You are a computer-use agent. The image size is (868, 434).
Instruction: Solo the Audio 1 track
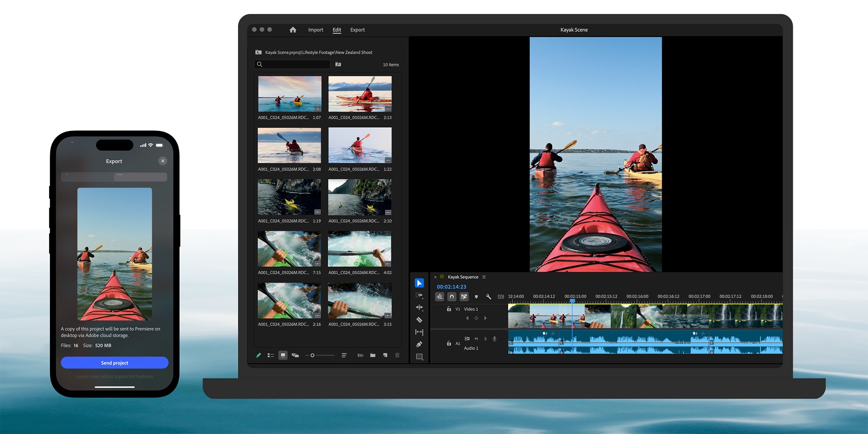coord(486,339)
